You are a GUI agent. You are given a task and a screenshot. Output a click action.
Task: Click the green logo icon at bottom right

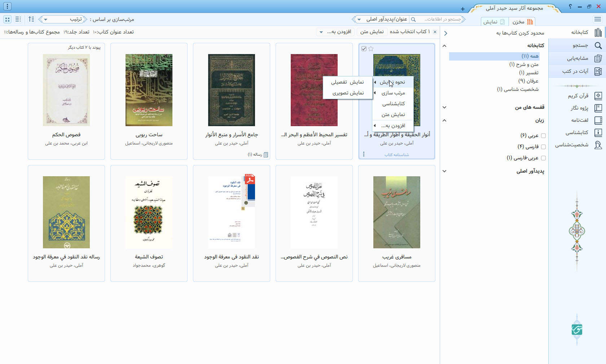pyautogui.click(x=577, y=329)
